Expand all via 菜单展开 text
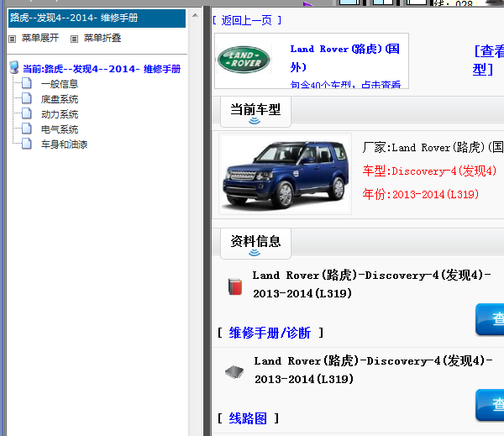Screen dimensions: 504x436 click(40, 38)
